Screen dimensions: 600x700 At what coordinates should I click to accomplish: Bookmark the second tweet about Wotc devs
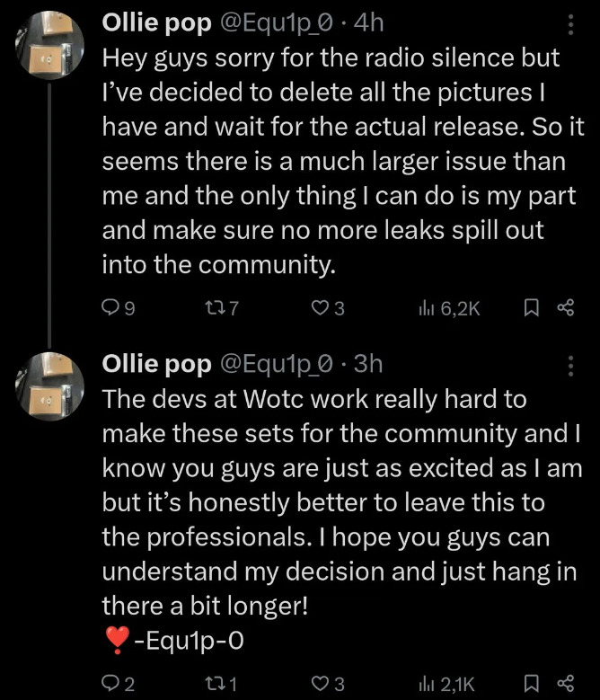[531, 684]
